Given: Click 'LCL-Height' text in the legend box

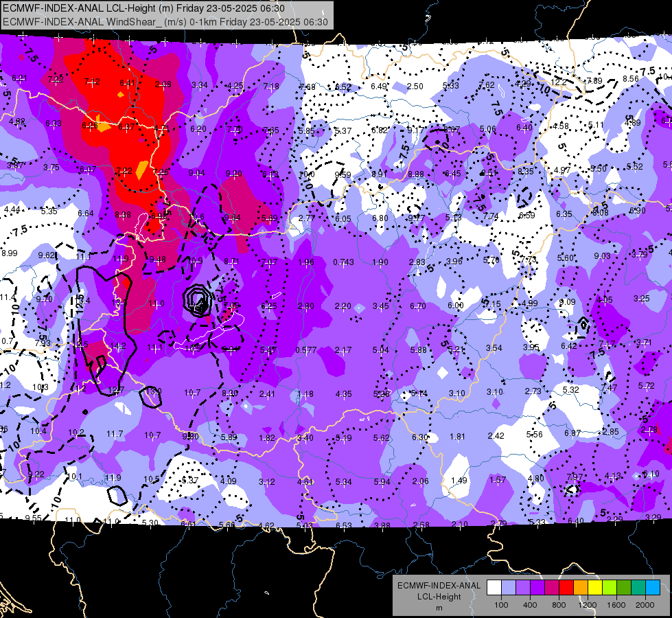Looking at the screenshot, I should [x=439, y=597].
